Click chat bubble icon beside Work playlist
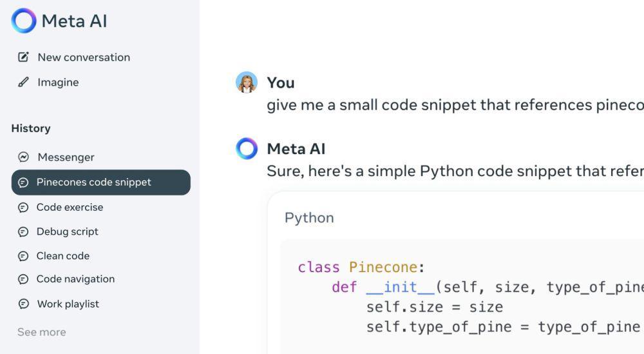 coord(23,304)
